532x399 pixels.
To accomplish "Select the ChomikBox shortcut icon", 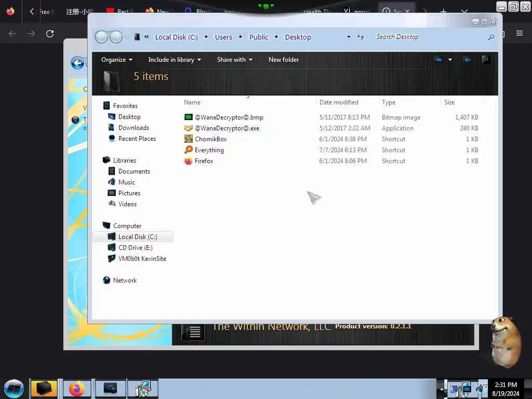I will pos(188,139).
